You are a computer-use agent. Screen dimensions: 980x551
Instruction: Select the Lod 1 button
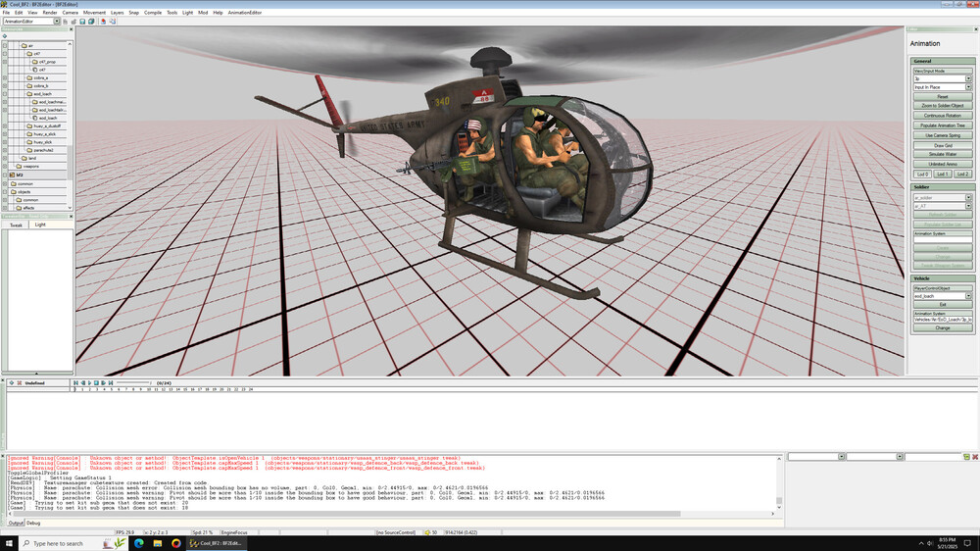(x=943, y=174)
